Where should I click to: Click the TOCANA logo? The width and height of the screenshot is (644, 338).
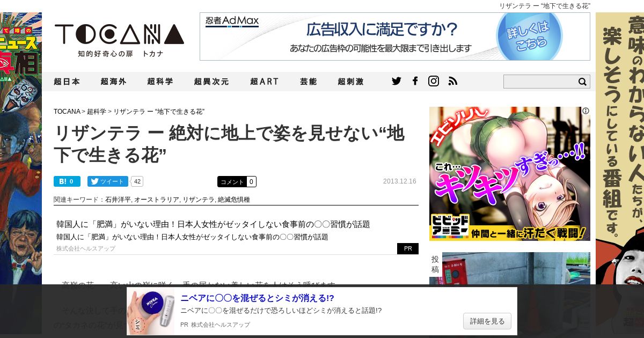pos(119,40)
